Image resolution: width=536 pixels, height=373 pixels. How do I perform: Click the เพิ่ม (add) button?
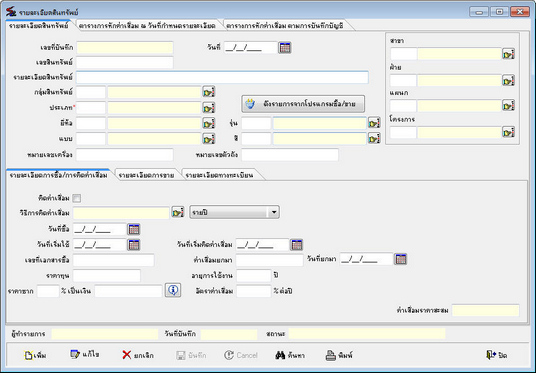click(35, 355)
